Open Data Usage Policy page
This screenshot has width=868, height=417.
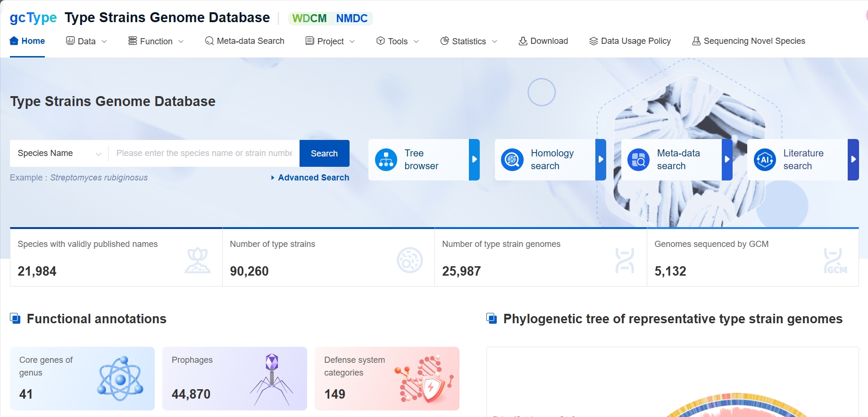[630, 41]
